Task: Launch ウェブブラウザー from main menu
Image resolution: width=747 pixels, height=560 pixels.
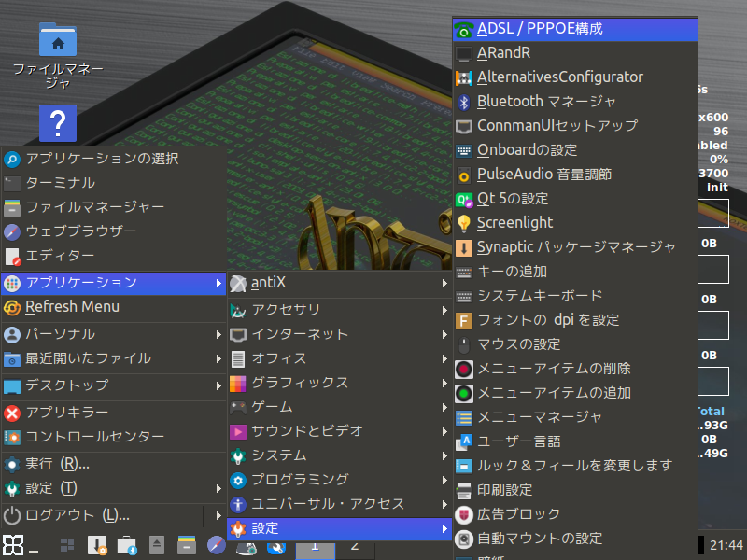Action: pos(114,231)
